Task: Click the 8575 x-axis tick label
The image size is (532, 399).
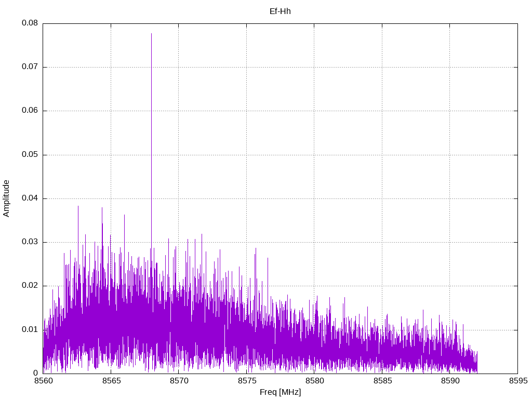Action: (246, 381)
